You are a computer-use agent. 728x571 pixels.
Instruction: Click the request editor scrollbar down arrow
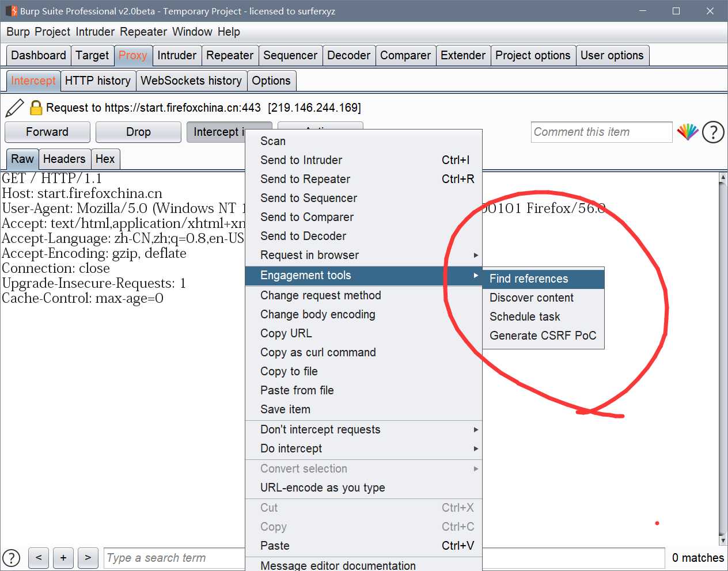click(x=723, y=540)
